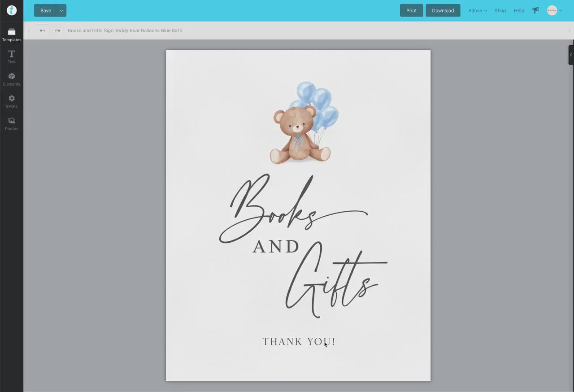This screenshot has width=574, height=392.
Task: Open the Photos panel
Action: tap(12, 124)
